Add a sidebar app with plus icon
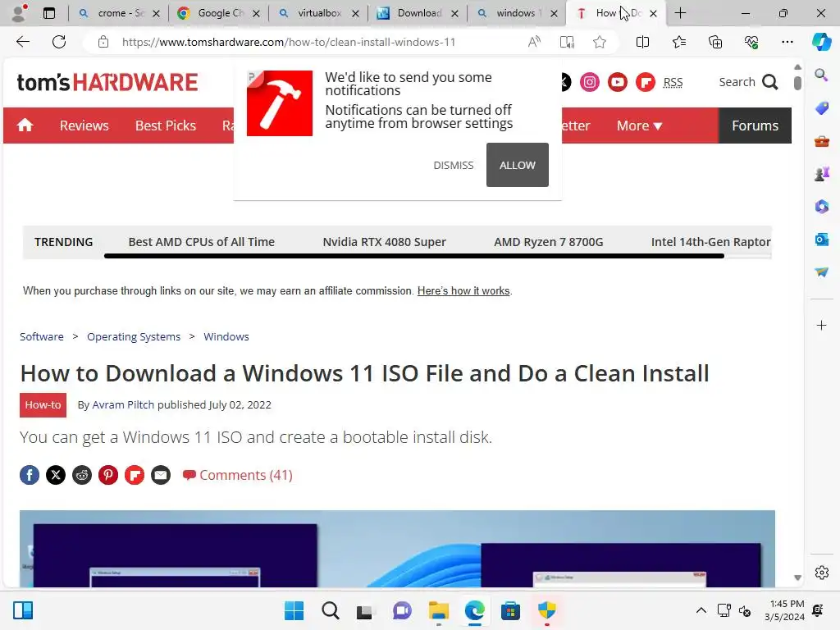Screen dimensions: 840x630 pyautogui.click(x=821, y=325)
